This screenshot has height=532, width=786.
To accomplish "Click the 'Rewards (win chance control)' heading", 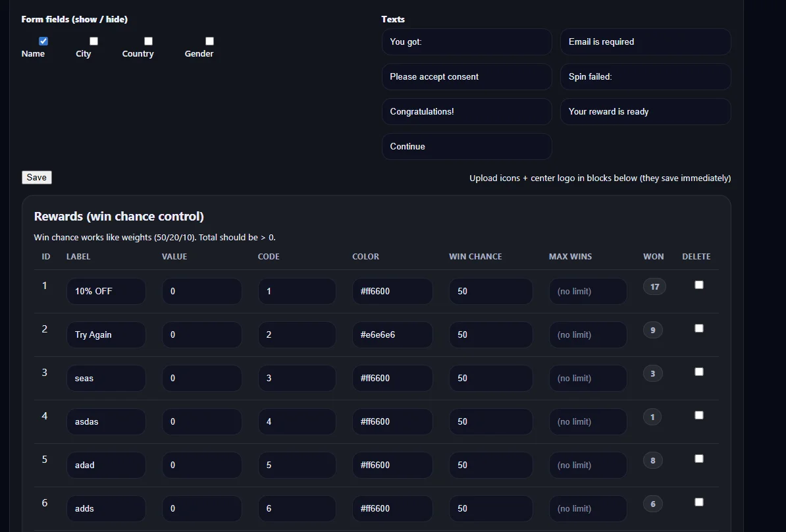I will [118, 216].
